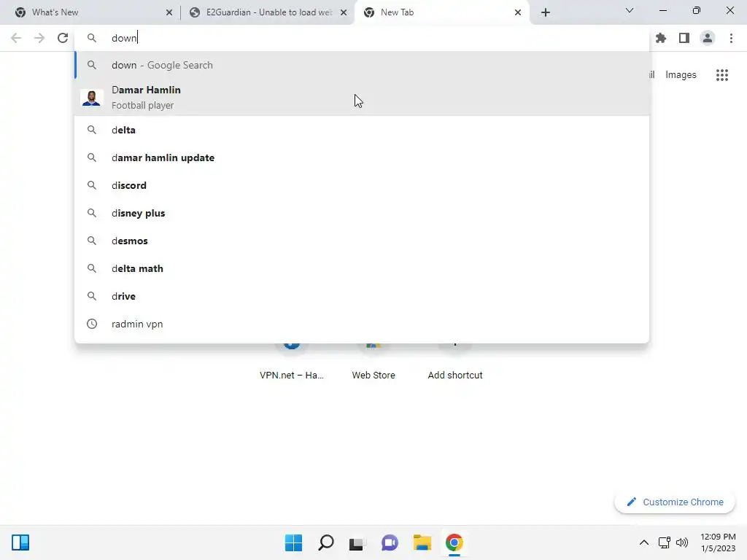Open taskbar Search magnifier
Viewport: 747px width, 560px height.
[326, 542]
